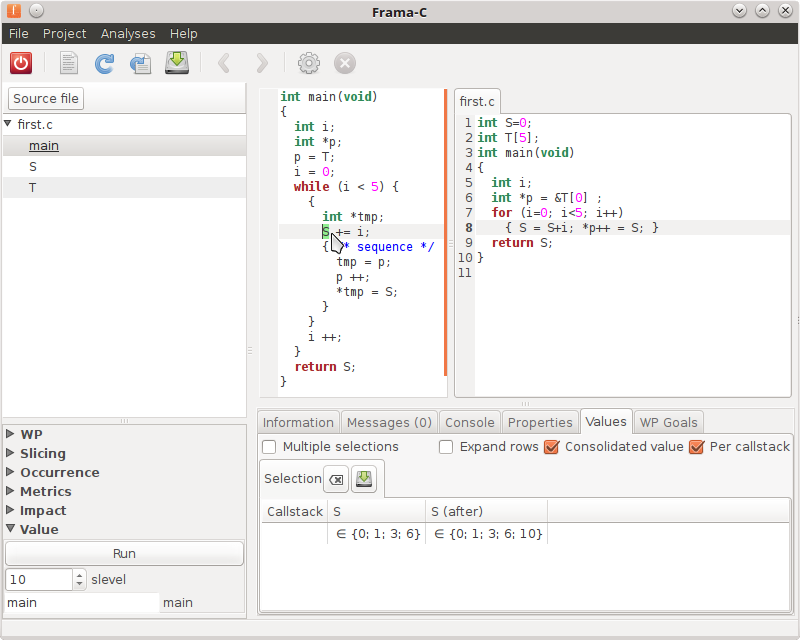Expand the Slicing panel section
Viewport: 800px width, 640px height.
click(10, 453)
